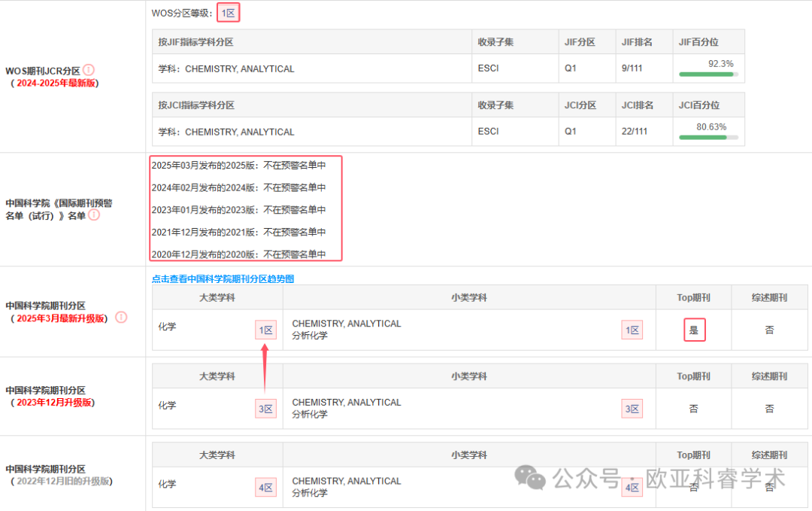This screenshot has height=511, width=812.
Task: Click the 1区 badge beside CHEMISTRY, ANALYTICAL 2025 version
Action: click(632, 330)
